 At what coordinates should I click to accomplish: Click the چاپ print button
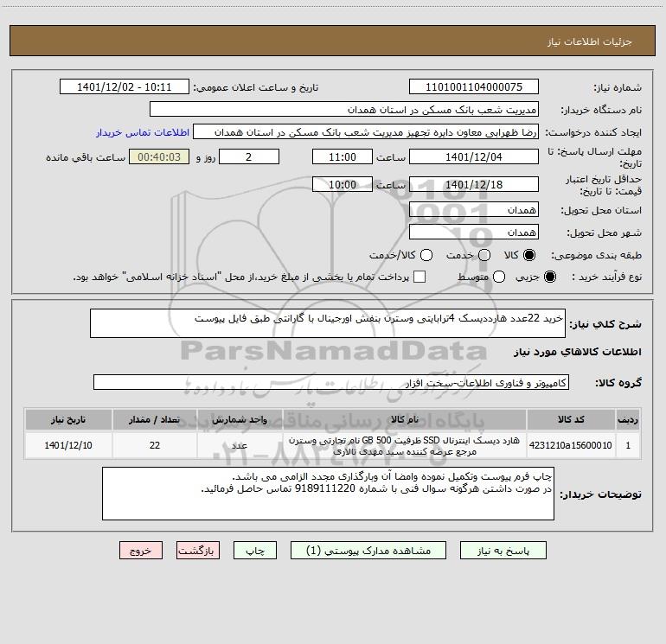click(255, 551)
